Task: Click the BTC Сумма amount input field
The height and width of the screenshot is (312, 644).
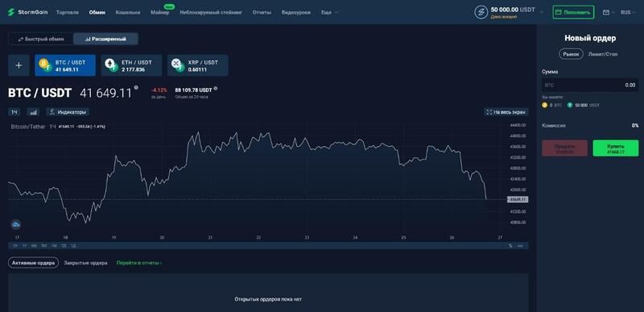Action: (x=590, y=85)
